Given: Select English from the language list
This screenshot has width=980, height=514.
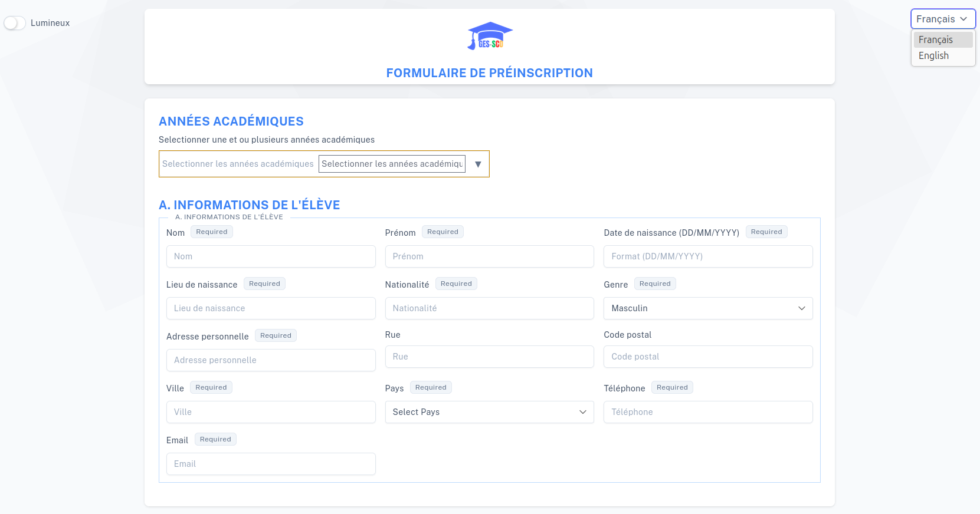Looking at the screenshot, I should click(933, 55).
